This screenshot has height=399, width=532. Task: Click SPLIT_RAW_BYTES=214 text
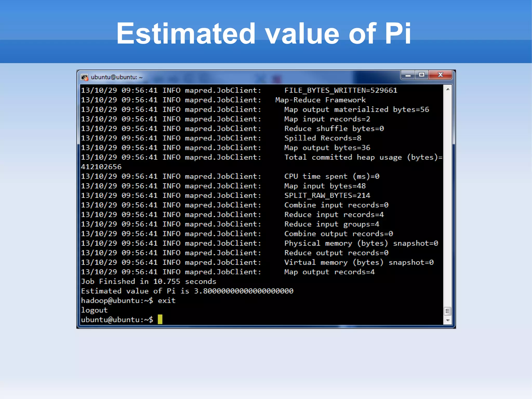(x=327, y=195)
